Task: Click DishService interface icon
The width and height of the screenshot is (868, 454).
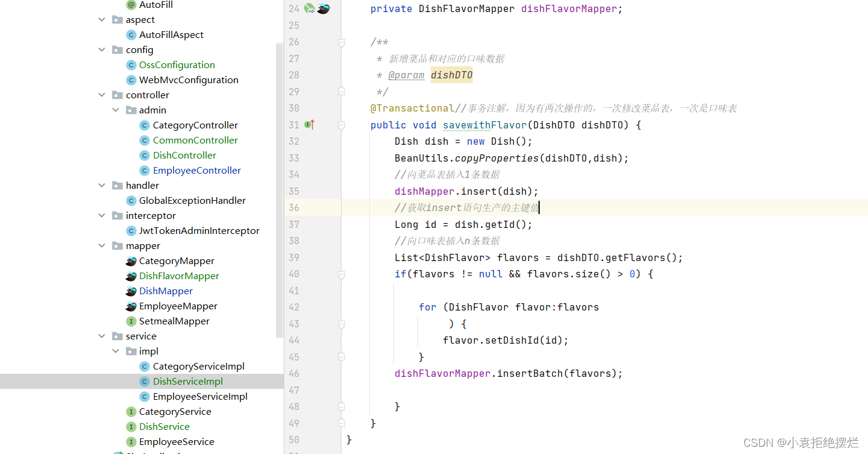Action: coord(131,427)
